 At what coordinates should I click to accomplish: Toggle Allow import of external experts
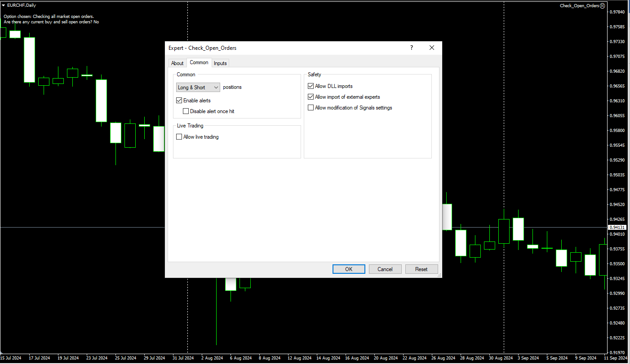pyautogui.click(x=311, y=97)
